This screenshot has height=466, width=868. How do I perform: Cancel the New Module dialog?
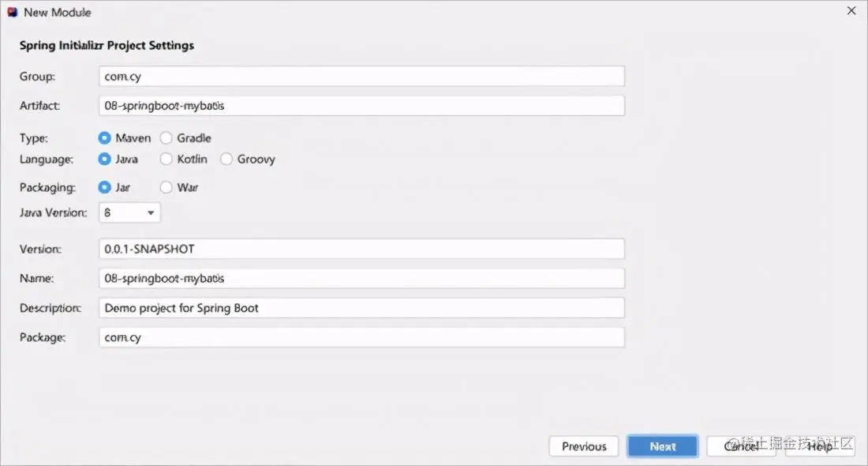(741, 446)
